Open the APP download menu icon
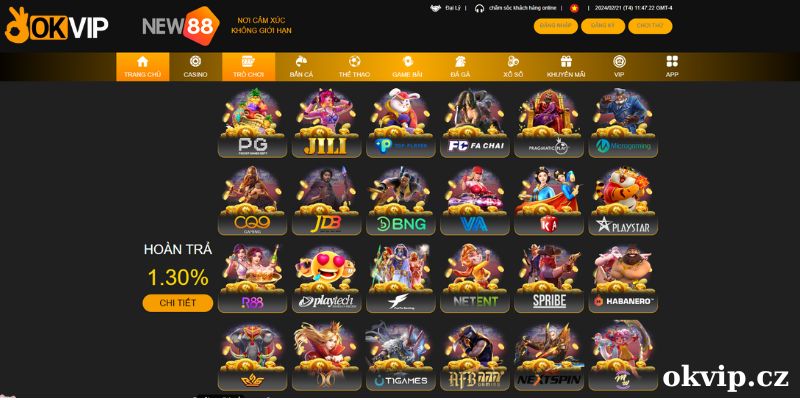Image resolution: width=800 pixels, height=400 pixels. pos(672,62)
